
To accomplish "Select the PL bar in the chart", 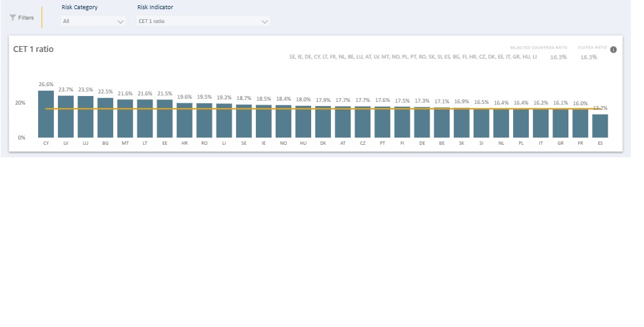I will (521, 123).
